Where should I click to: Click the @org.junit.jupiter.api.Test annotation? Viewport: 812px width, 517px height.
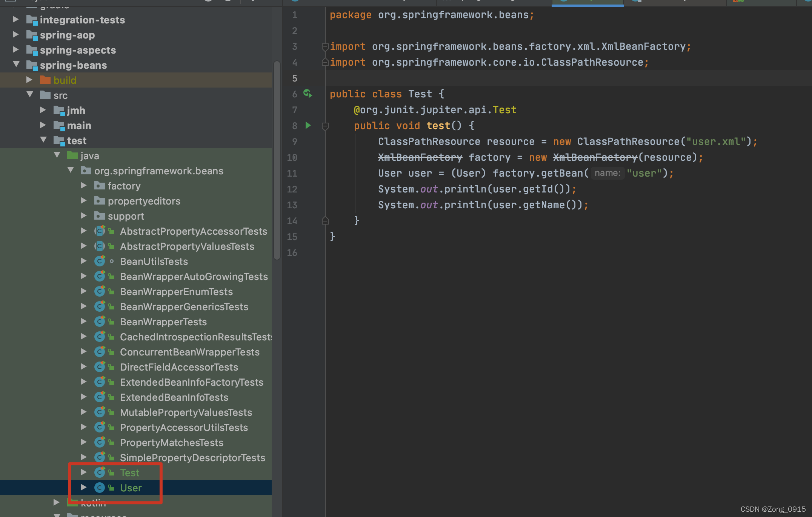[435, 110]
